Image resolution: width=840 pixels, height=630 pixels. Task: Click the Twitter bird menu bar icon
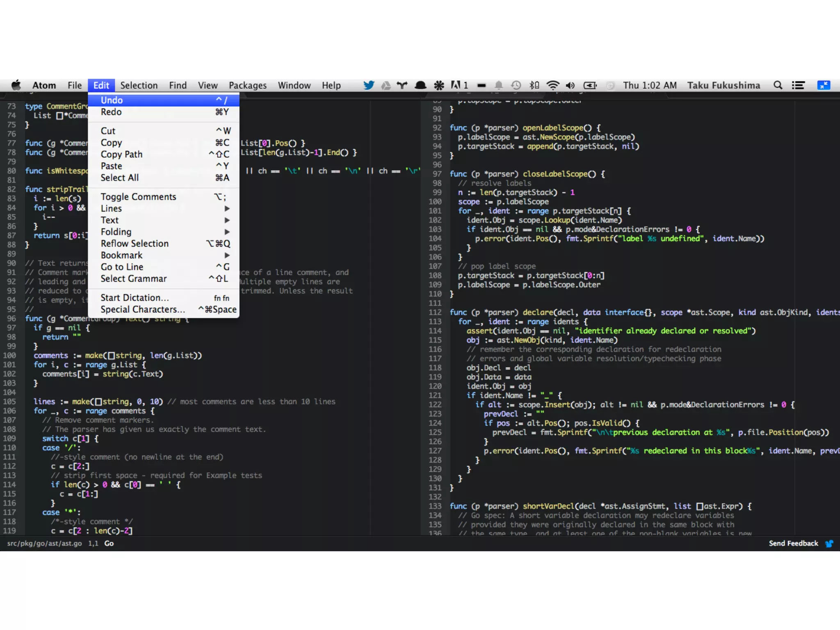pos(368,85)
